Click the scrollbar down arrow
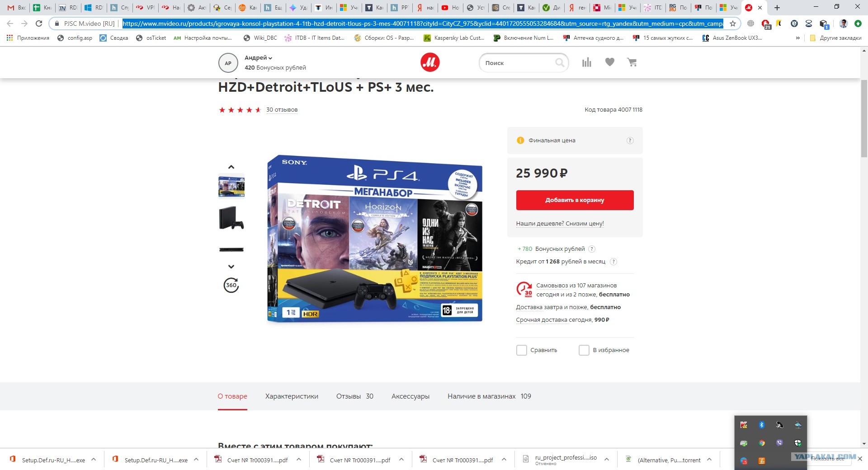This screenshot has width=868, height=470. 864,444
